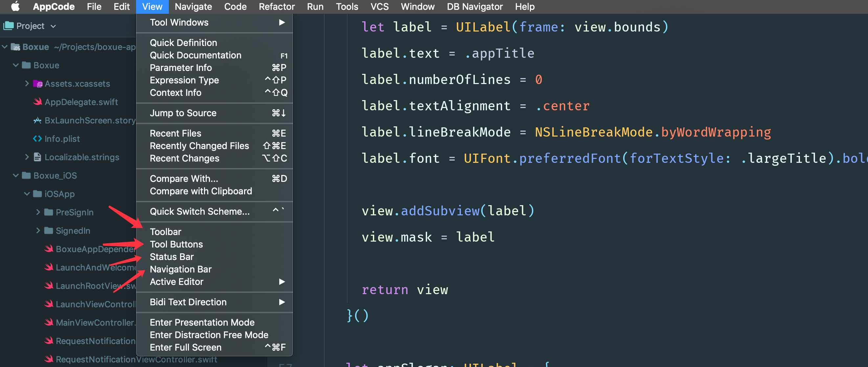Open Recently Changed Files
This screenshot has height=367, width=868.
[214, 146]
